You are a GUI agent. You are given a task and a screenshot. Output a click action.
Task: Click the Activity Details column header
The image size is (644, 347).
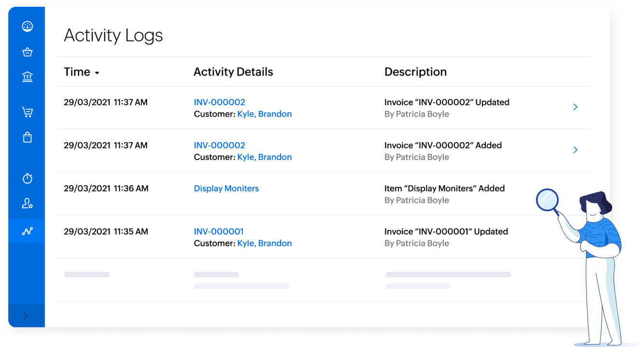pos(233,72)
